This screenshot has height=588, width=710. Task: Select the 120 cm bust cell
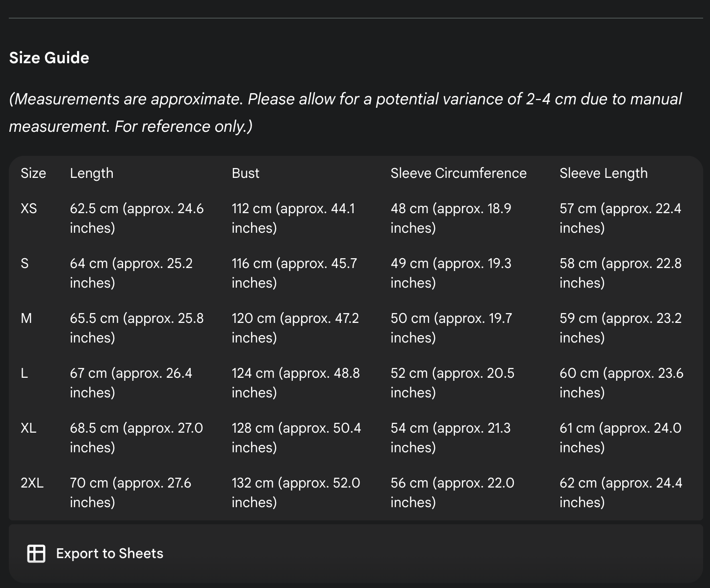(295, 328)
